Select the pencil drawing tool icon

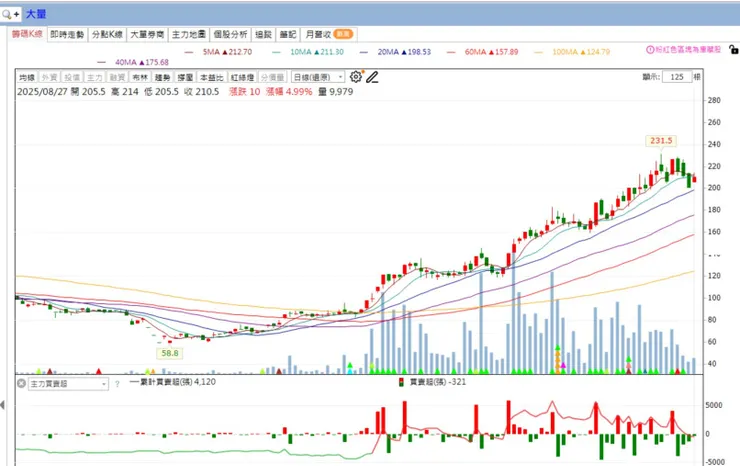pos(372,77)
